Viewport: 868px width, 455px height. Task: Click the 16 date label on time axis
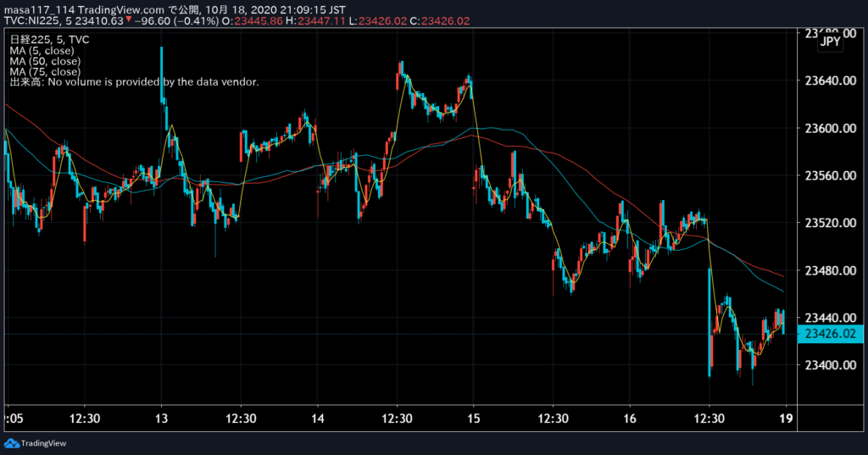coord(630,419)
